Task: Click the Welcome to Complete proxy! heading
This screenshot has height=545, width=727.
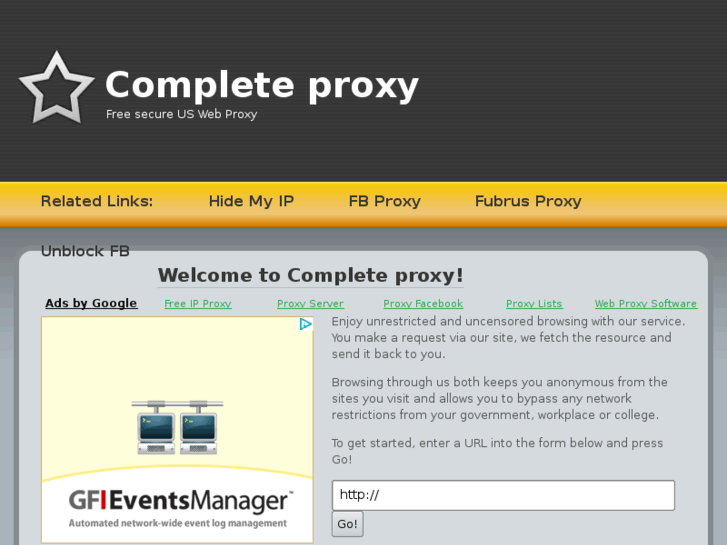Action: pos(311,276)
